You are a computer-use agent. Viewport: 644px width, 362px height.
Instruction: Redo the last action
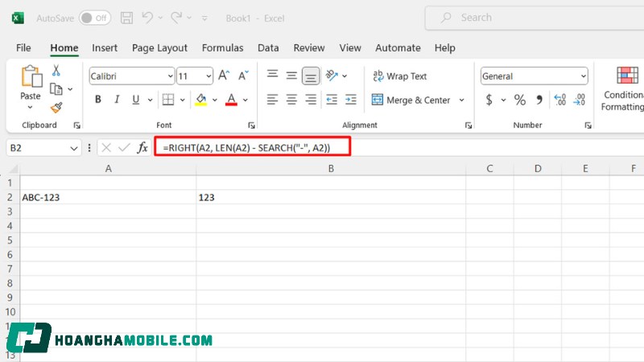[176, 18]
